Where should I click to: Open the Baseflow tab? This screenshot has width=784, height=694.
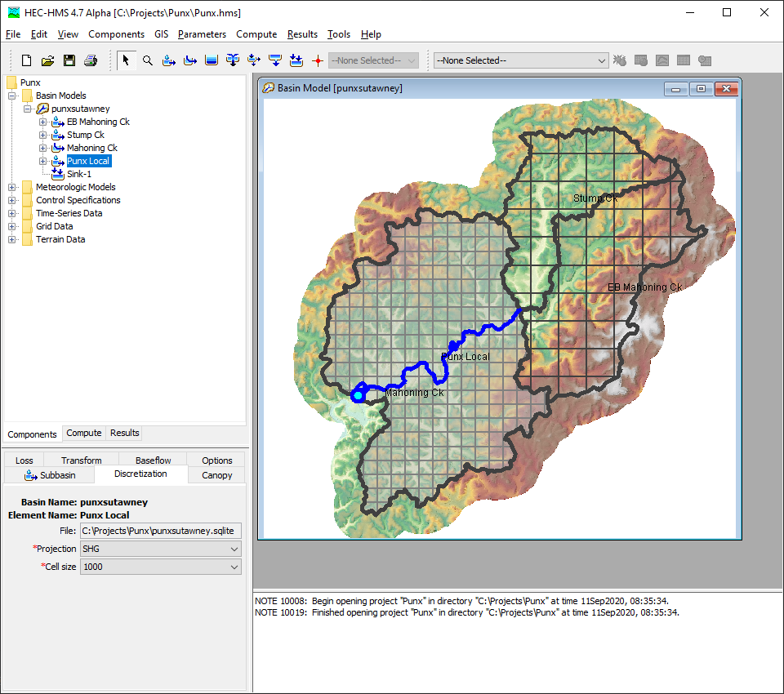[153, 460]
